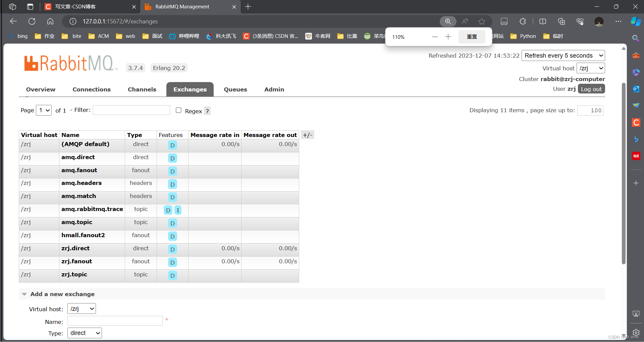Open Copilot icon in the sidebar
This screenshot has height=342, width=644.
point(636,21)
